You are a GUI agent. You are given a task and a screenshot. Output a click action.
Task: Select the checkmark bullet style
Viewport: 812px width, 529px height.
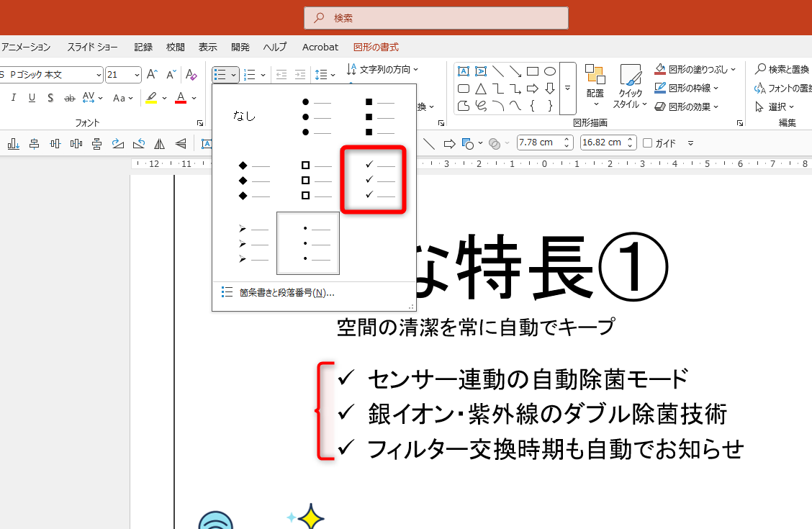[372, 180]
